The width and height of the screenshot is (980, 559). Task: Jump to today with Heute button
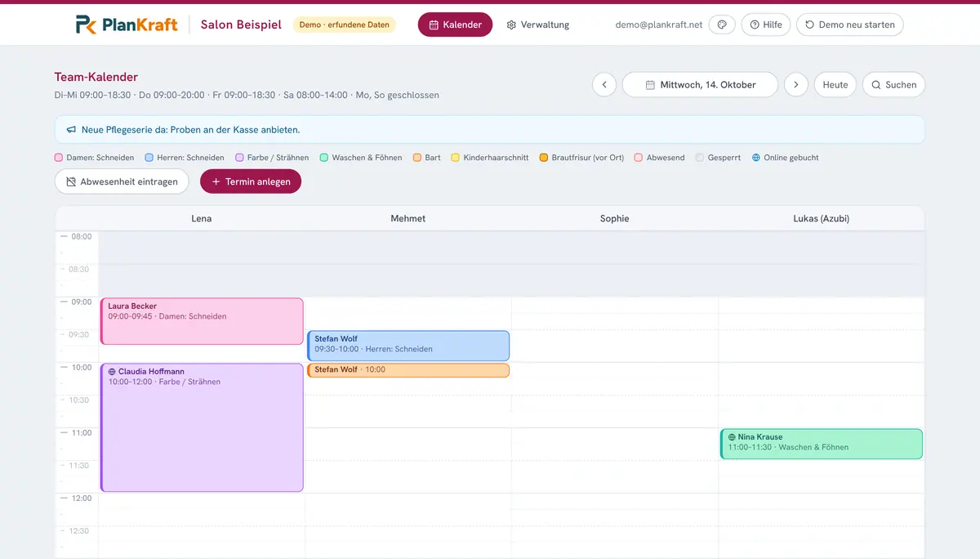(835, 85)
